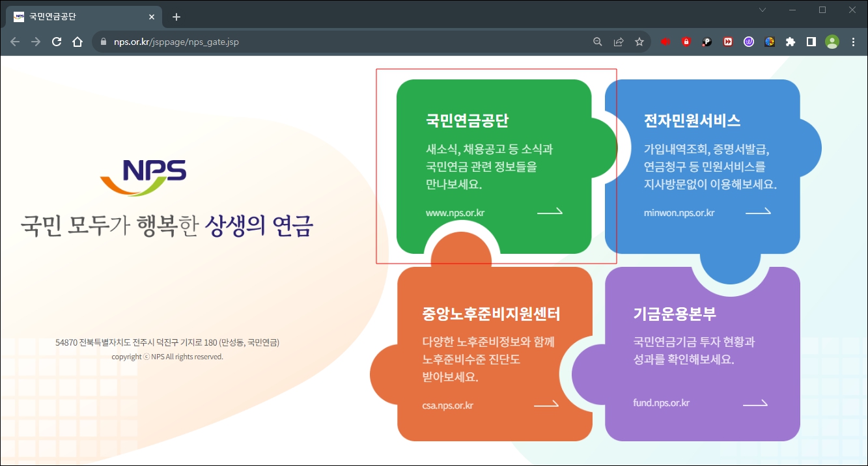Screen dimensions: 868x466
Task: Open the Extensions puzzle piece menu
Action: point(791,42)
